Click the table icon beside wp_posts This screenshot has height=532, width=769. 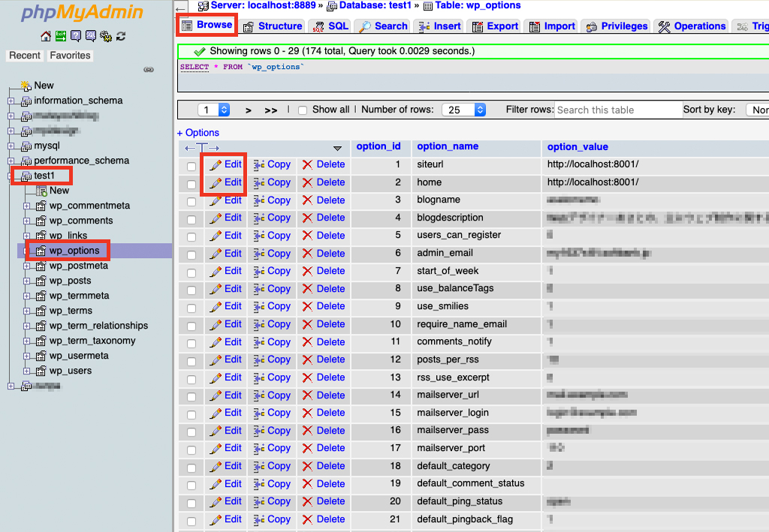pos(41,281)
